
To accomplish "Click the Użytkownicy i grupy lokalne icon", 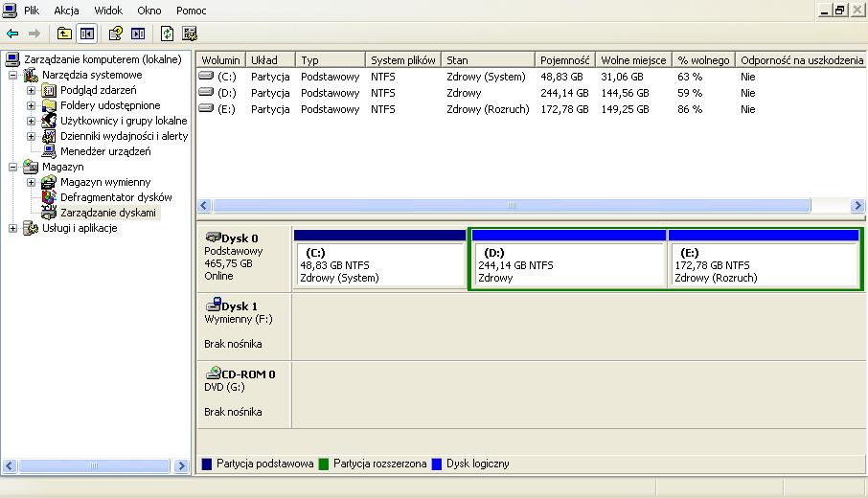I will [x=49, y=121].
